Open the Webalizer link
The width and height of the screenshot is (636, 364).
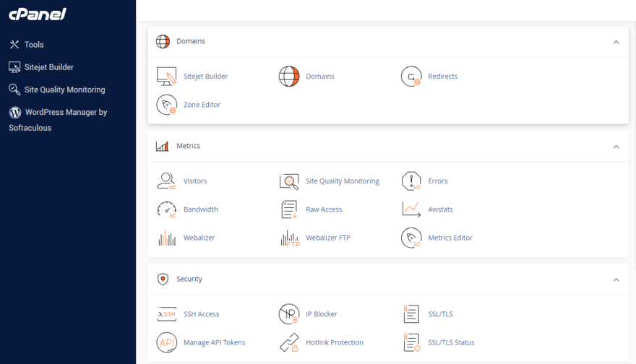pos(199,238)
